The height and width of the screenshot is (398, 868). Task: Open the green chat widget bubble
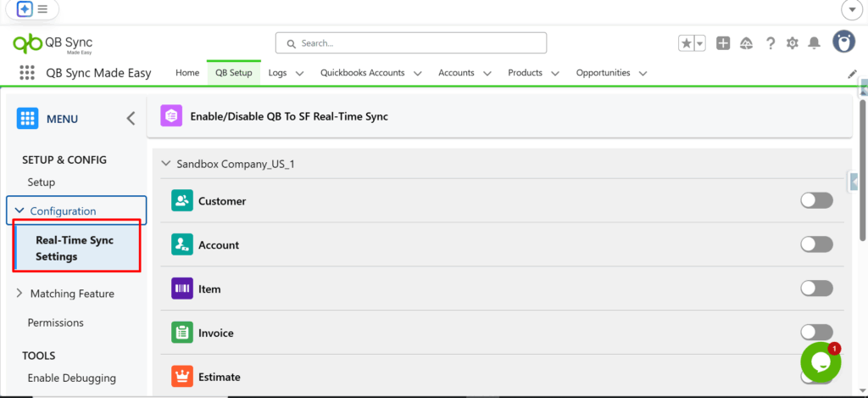point(820,362)
